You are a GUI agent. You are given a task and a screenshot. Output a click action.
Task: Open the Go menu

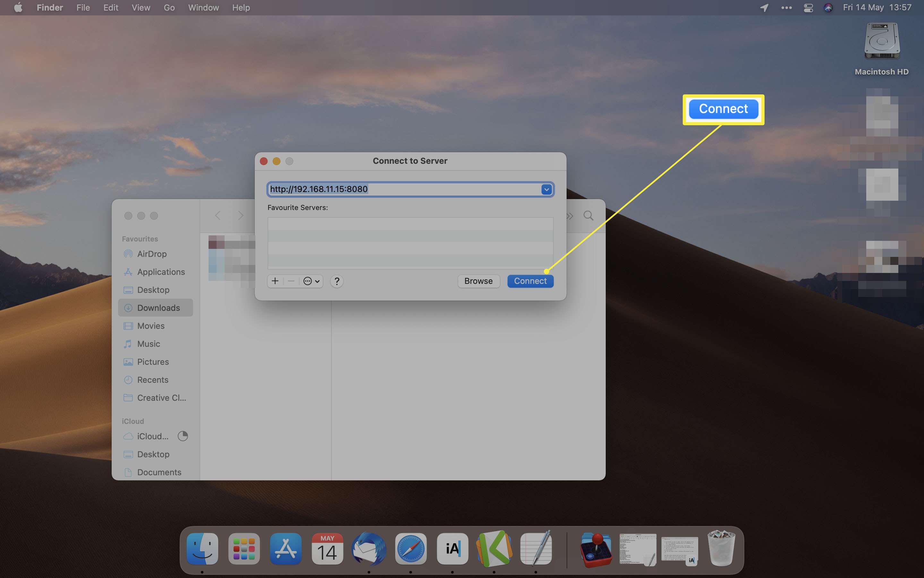169,8
